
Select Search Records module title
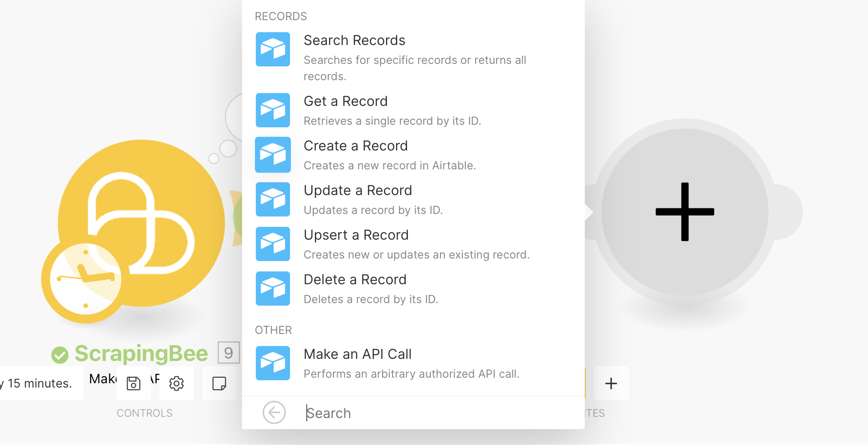354,41
